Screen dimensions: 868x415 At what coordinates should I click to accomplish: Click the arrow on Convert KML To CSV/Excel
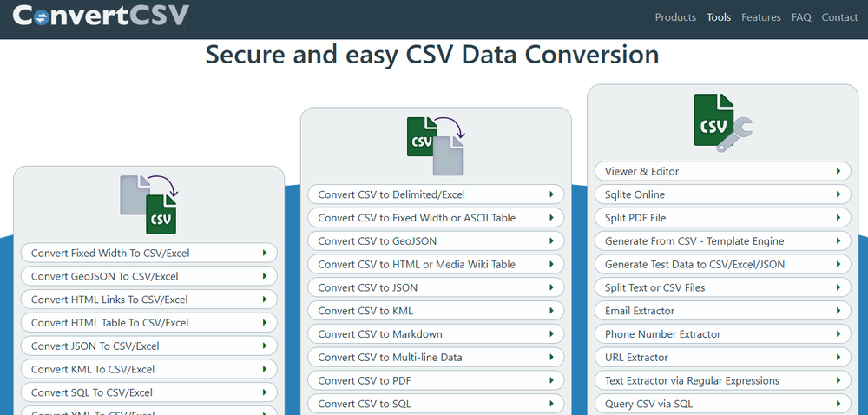(x=265, y=369)
